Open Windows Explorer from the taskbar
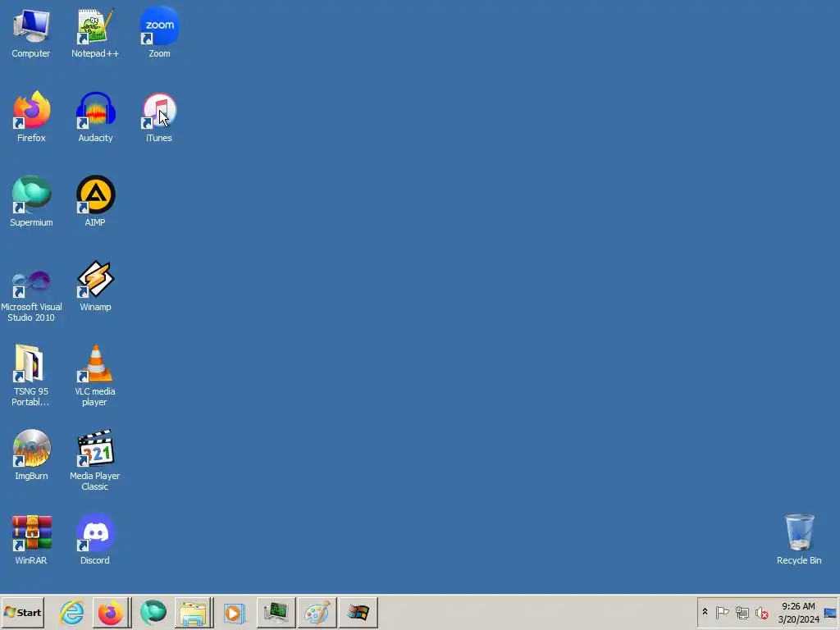 tap(194, 612)
